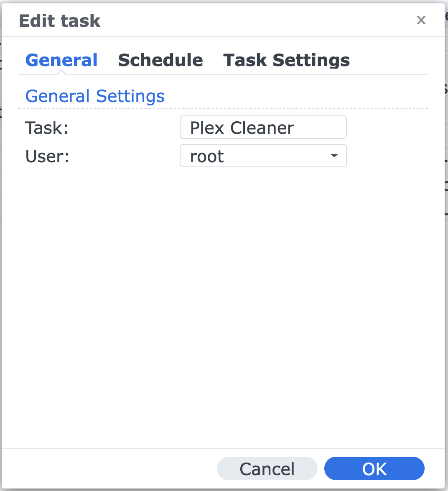The height and width of the screenshot is (491, 448).
Task: Choose Cancel to discard task edits
Action: point(267,468)
